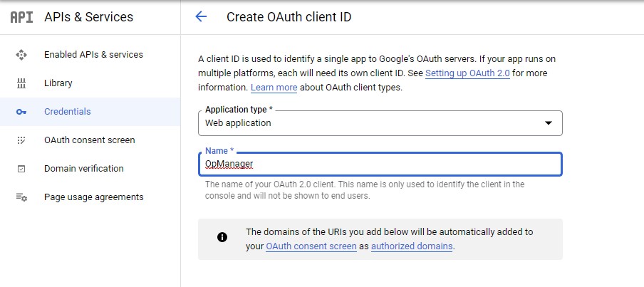Open the Application type dropdown
This screenshot has height=287, width=644.
tap(370, 122)
